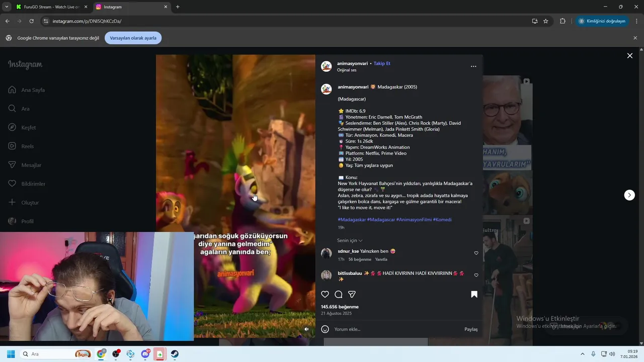This screenshot has height=362, width=644.
Task: Open Reels from the sidebar
Action: [x=21, y=146]
